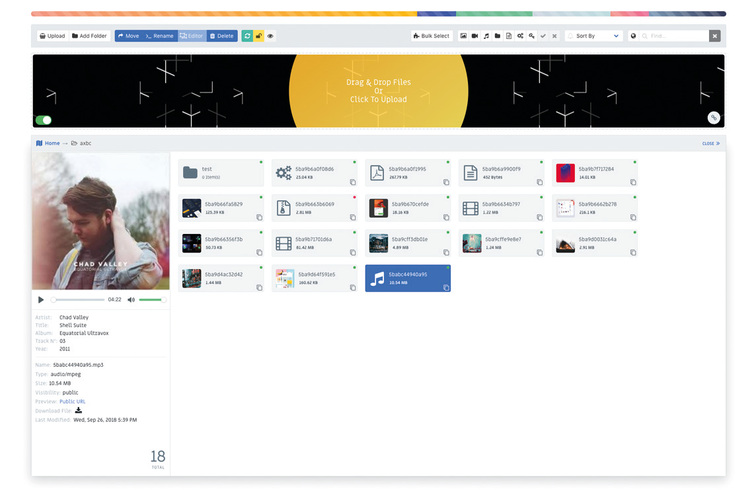Copy link of 5babc44940a95 audio file
This screenshot has height=501, width=756.
click(x=446, y=288)
